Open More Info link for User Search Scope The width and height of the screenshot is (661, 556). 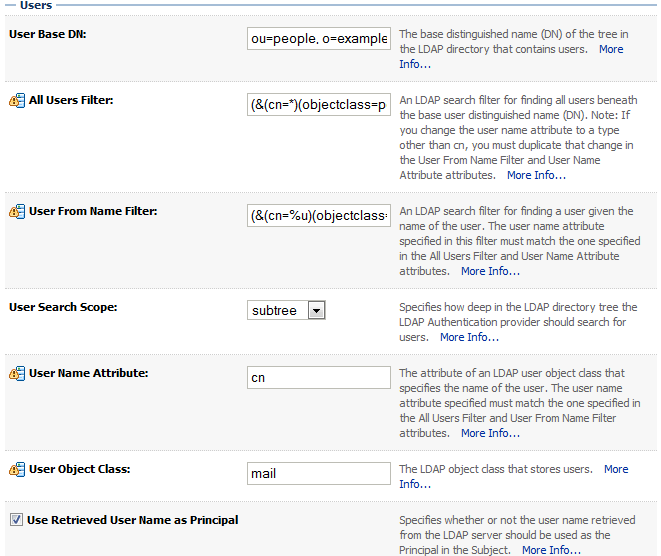(x=469, y=337)
